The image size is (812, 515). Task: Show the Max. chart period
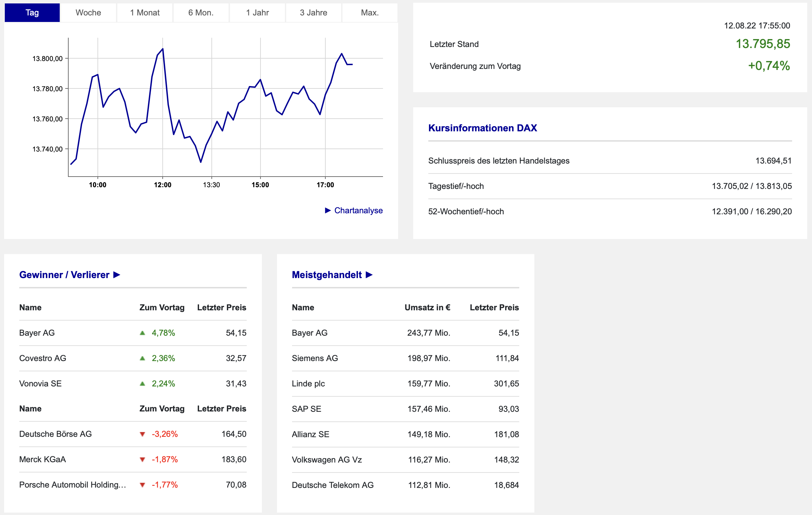370,13
